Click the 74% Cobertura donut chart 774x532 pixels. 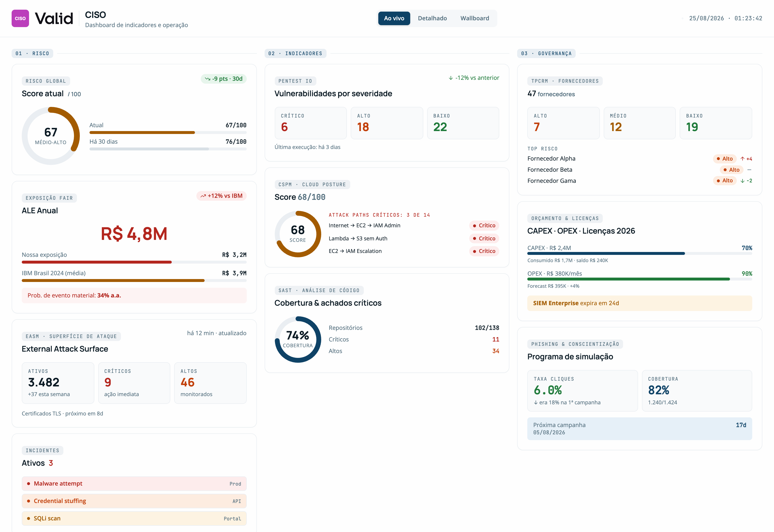[x=298, y=339]
